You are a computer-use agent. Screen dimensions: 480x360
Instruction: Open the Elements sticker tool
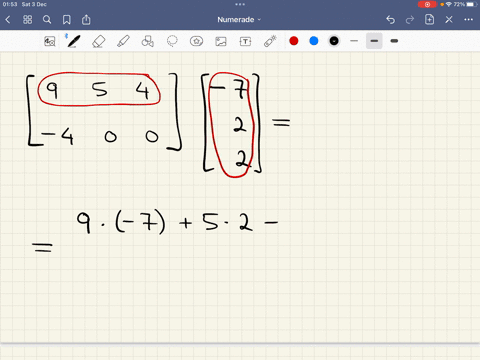[x=196, y=41]
